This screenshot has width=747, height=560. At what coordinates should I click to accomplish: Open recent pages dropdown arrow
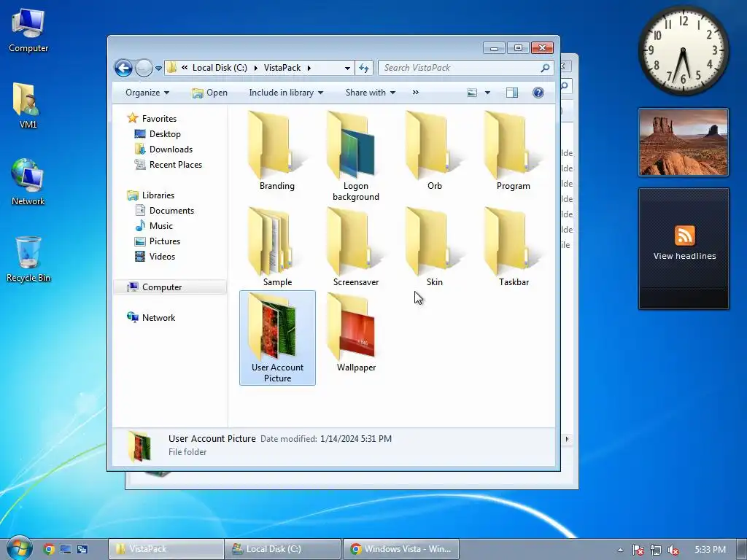(158, 68)
